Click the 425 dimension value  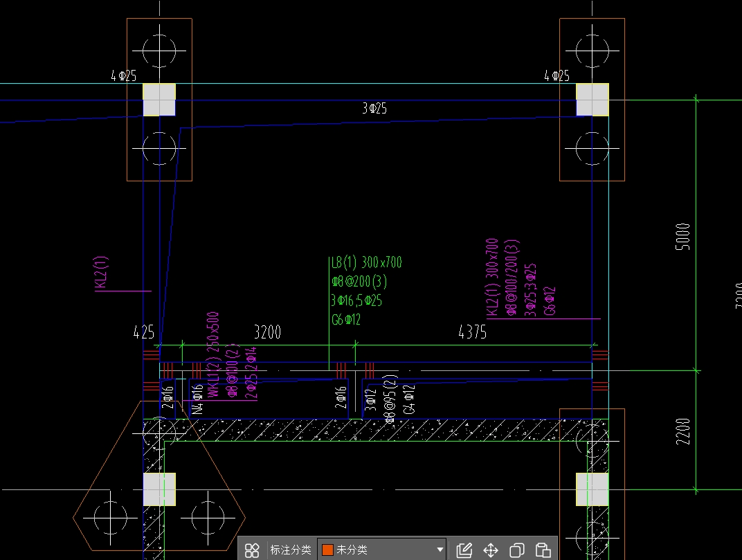(144, 332)
